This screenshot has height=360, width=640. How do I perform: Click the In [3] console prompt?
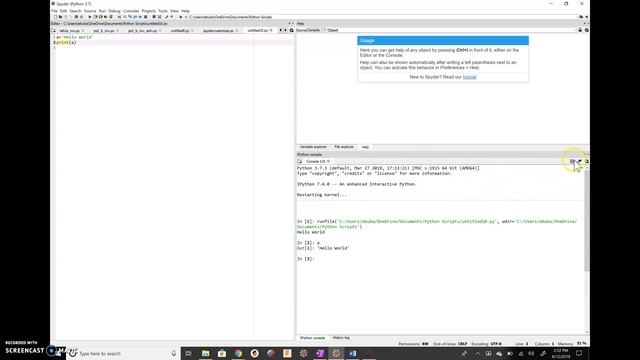(x=305, y=259)
